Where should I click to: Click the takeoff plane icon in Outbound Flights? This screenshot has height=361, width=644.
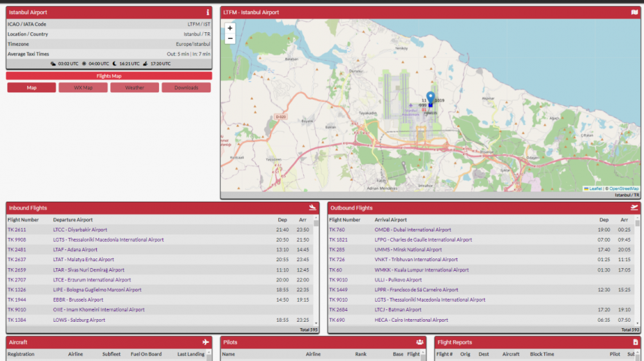[634, 208]
